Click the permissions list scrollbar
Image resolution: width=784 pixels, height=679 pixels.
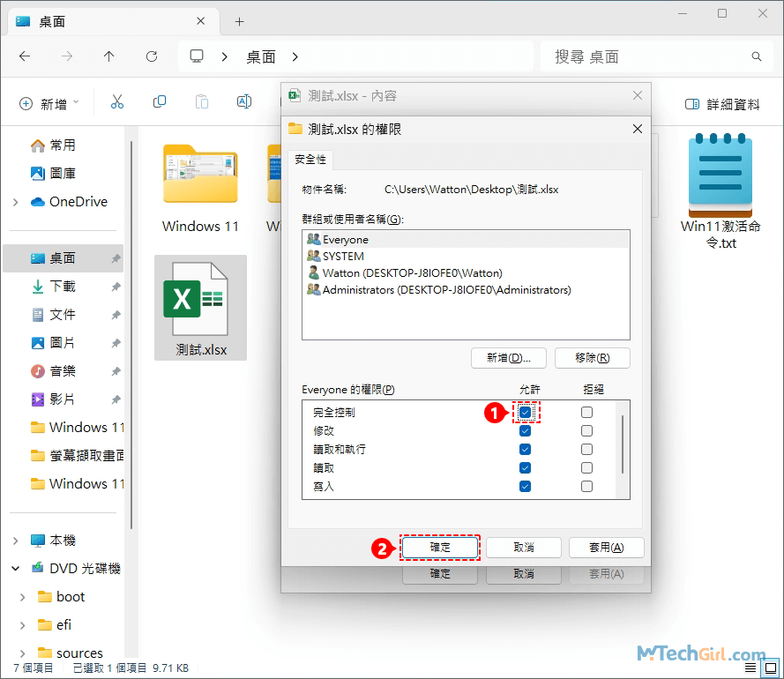tap(623, 445)
